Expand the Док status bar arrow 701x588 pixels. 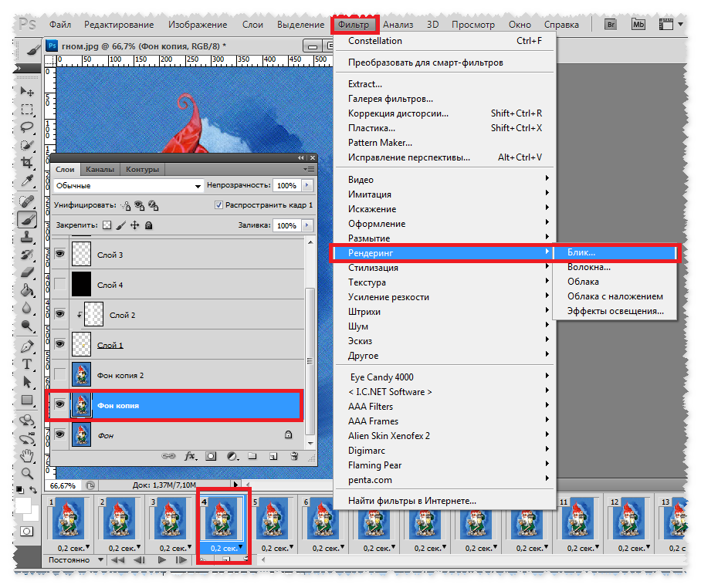[x=235, y=485]
